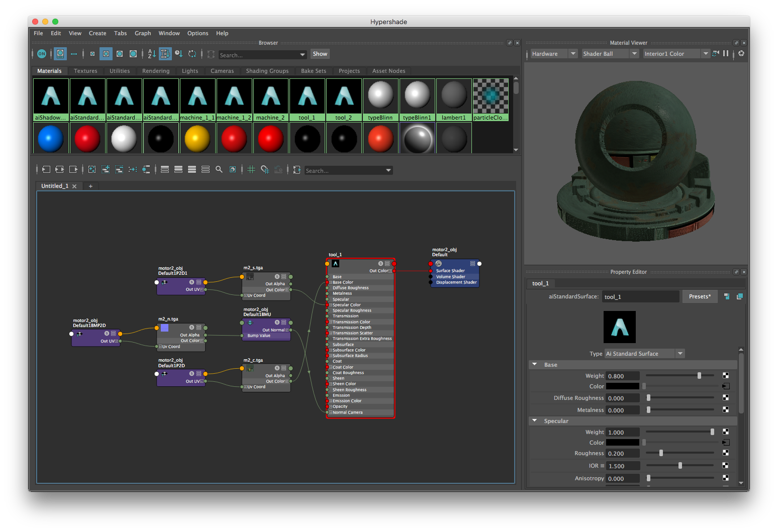Click the Specular Weight value field
The height and width of the screenshot is (532, 778).
coord(622,432)
